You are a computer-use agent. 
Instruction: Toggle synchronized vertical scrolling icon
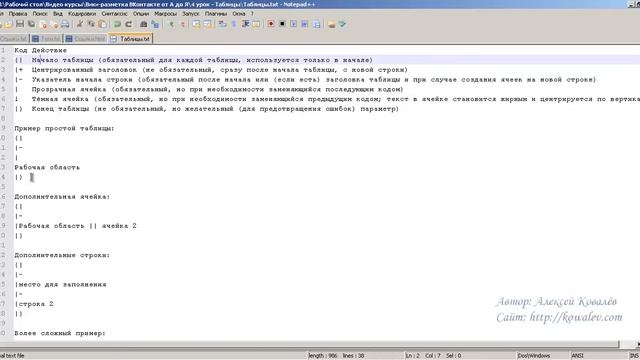coord(196,24)
